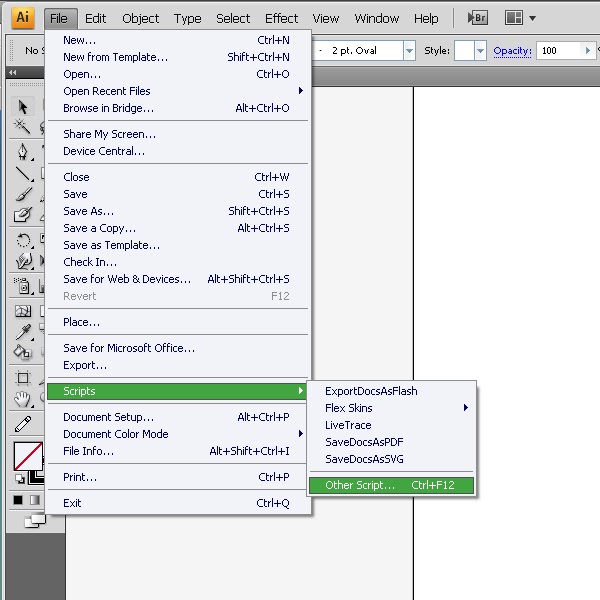
Task: Open the Style dropdown arrow
Action: 480,51
